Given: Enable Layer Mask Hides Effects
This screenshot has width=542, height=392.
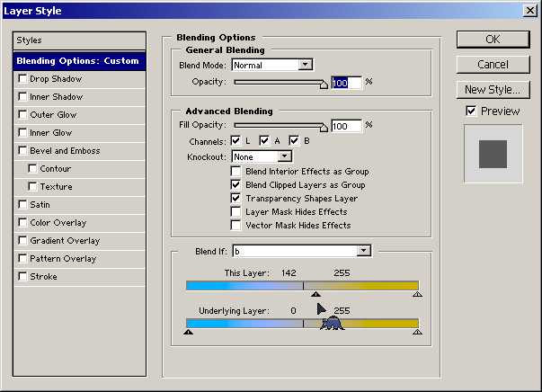Looking at the screenshot, I should pos(236,211).
